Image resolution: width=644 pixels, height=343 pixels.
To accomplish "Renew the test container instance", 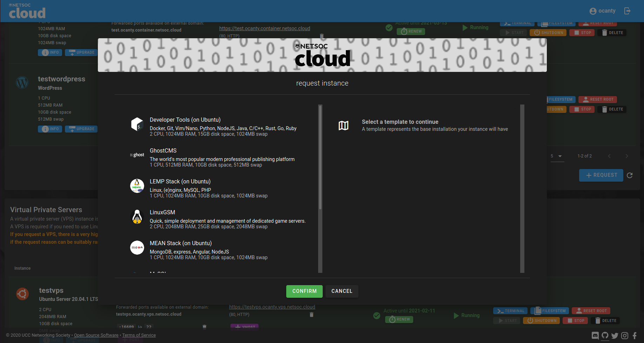I will [x=411, y=32].
